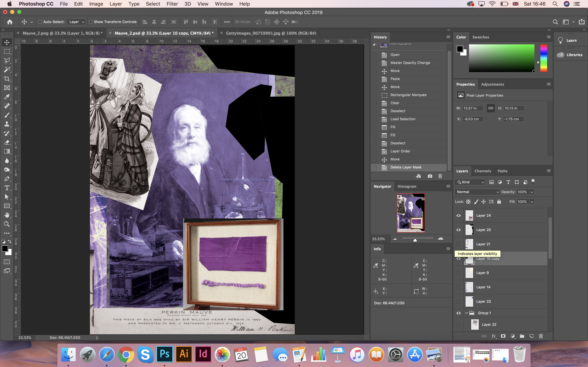Select the Horizontal Type tool
Image resolution: width=588 pixels, height=367 pixels.
coord(7,188)
